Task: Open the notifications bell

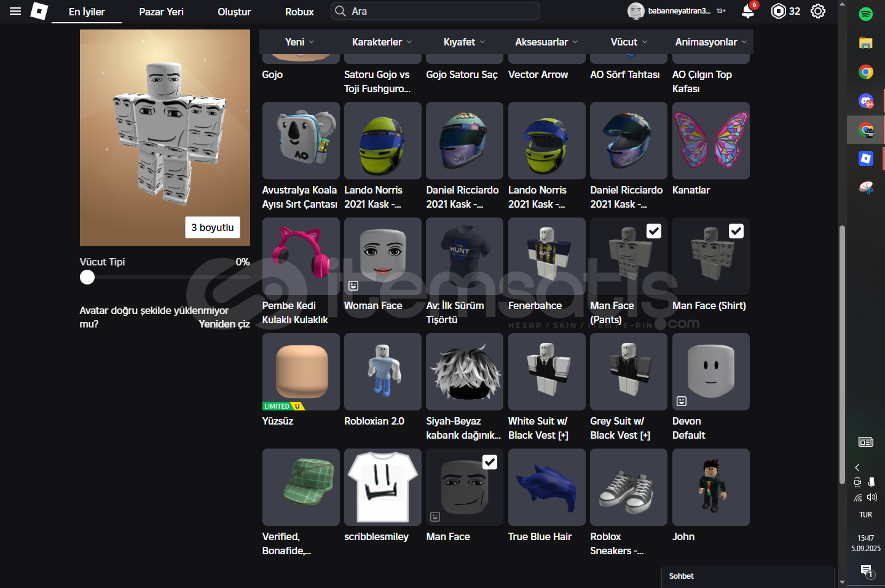Action: tap(748, 11)
